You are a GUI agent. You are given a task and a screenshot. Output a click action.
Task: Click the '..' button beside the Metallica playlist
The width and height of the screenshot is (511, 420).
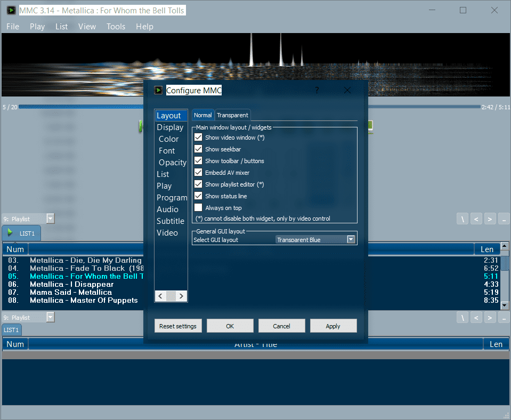[x=504, y=219]
